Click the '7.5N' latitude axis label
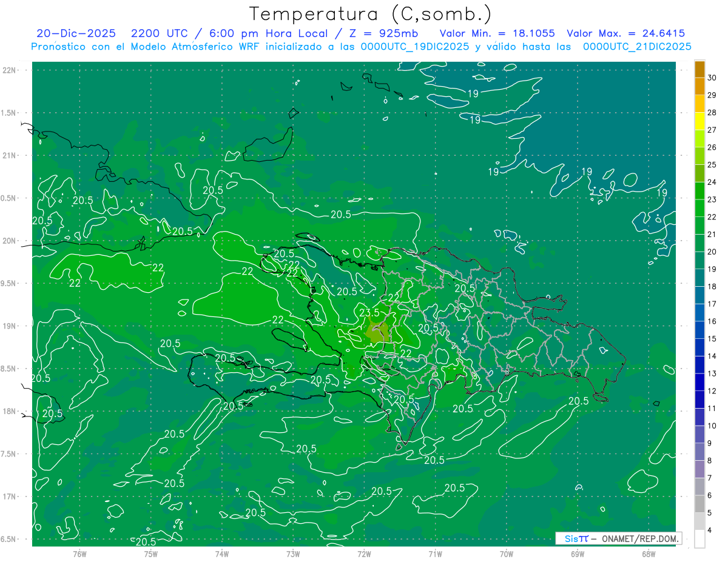728x562 pixels. click(x=8, y=454)
